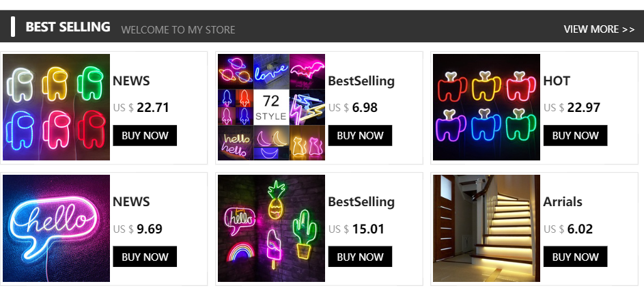Image resolution: width=644 pixels, height=299 pixels.
Task: Open the Among Us neon signs thumbnail
Action: point(57,107)
